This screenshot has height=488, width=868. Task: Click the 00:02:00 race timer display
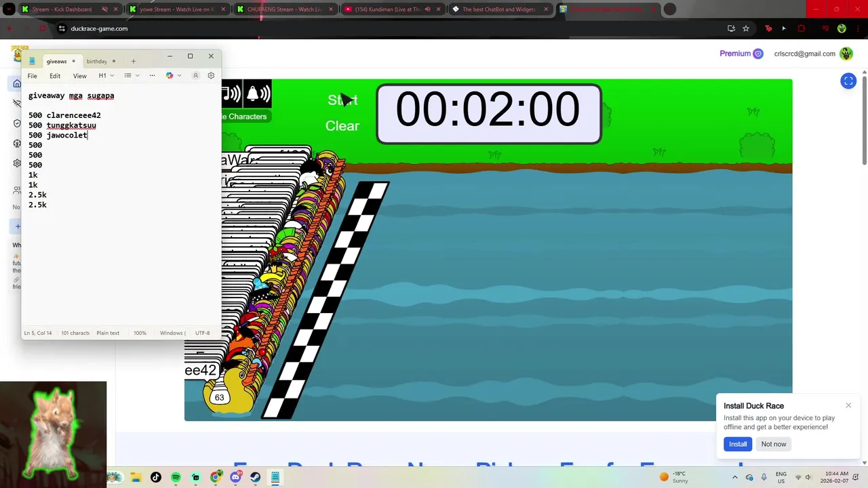click(488, 113)
